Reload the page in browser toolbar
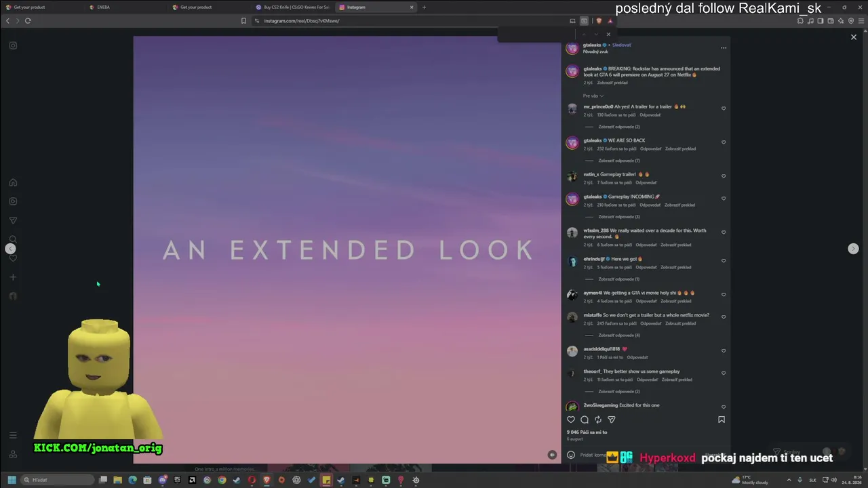This screenshot has width=868, height=488. [x=28, y=20]
